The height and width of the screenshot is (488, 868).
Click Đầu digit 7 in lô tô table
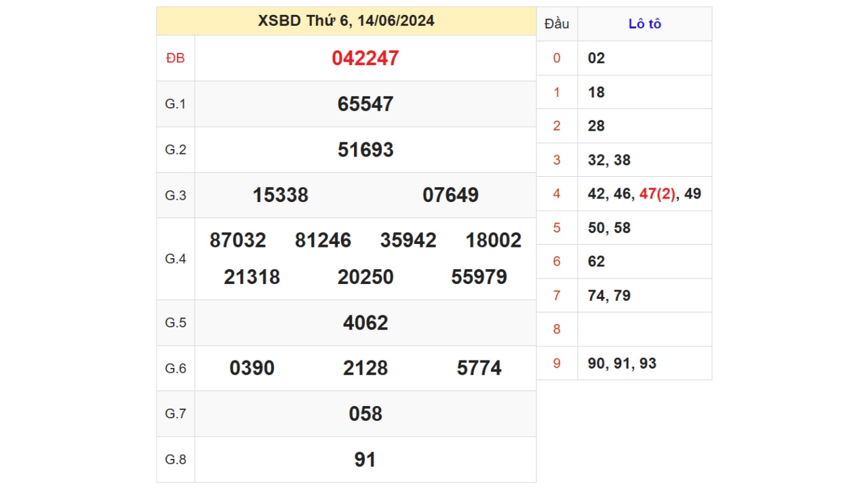click(x=557, y=296)
